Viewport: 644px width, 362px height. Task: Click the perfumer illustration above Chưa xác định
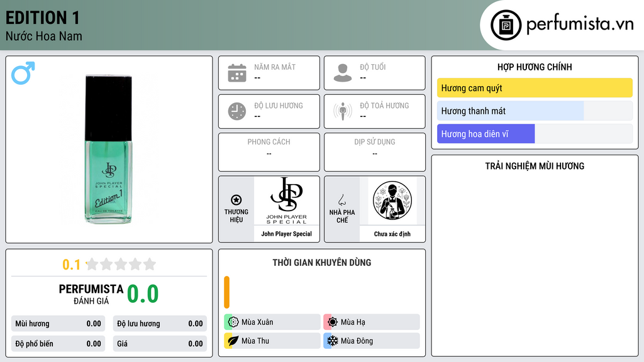point(392,200)
